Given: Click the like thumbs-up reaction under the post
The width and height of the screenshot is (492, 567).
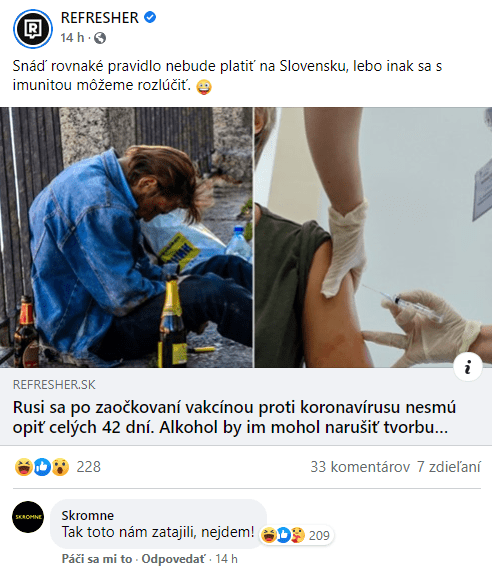Looking at the screenshot, I should [x=42, y=467].
